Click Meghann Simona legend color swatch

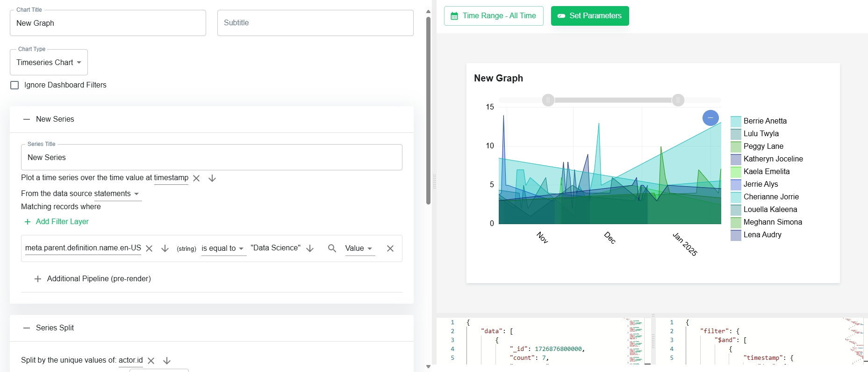(x=736, y=223)
